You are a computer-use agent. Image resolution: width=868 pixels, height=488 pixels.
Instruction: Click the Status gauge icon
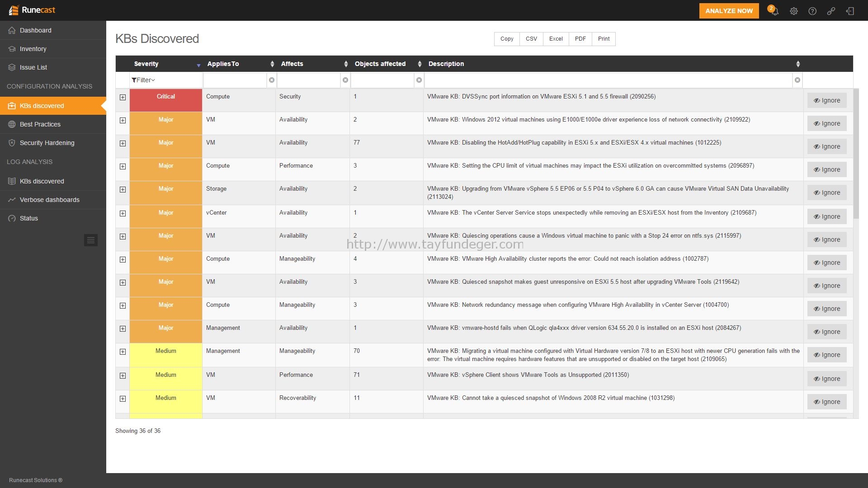tap(12, 218)
